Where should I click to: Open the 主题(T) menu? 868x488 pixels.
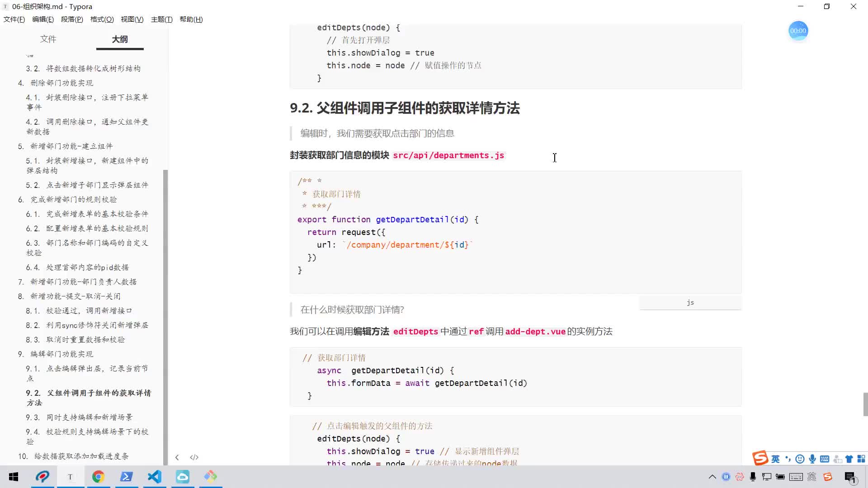161,19
